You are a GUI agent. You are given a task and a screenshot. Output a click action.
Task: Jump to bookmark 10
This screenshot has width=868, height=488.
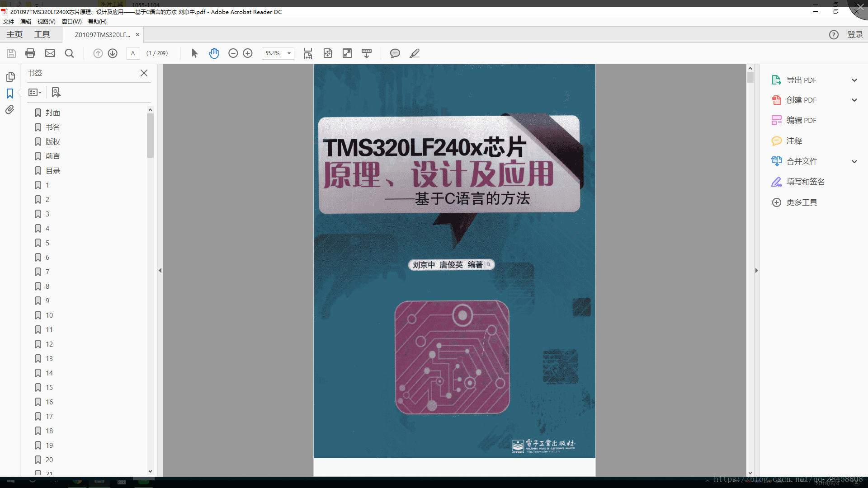tap(49, 315)
